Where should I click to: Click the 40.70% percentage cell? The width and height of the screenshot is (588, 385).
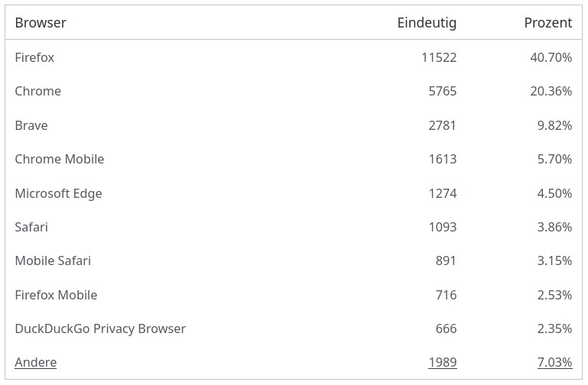[x=551, y=57]
